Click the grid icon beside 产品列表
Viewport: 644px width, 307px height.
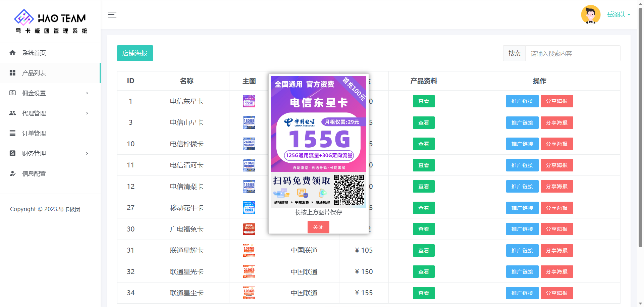(x=12, y=73)
